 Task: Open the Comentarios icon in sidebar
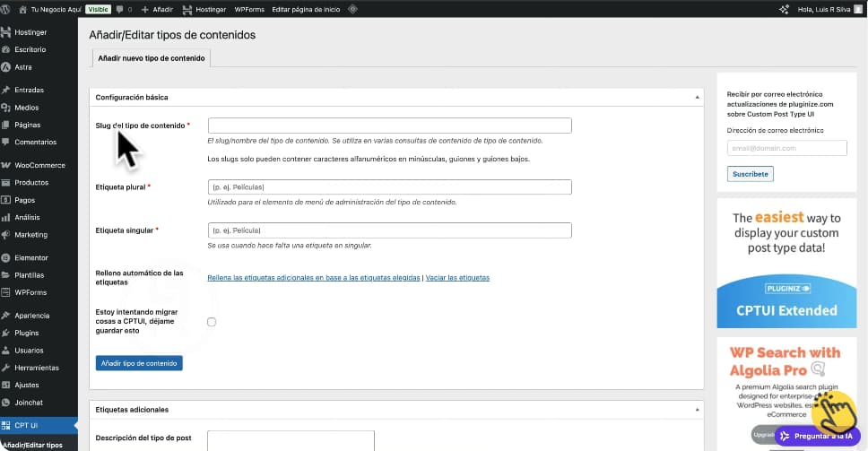[6, 143]
